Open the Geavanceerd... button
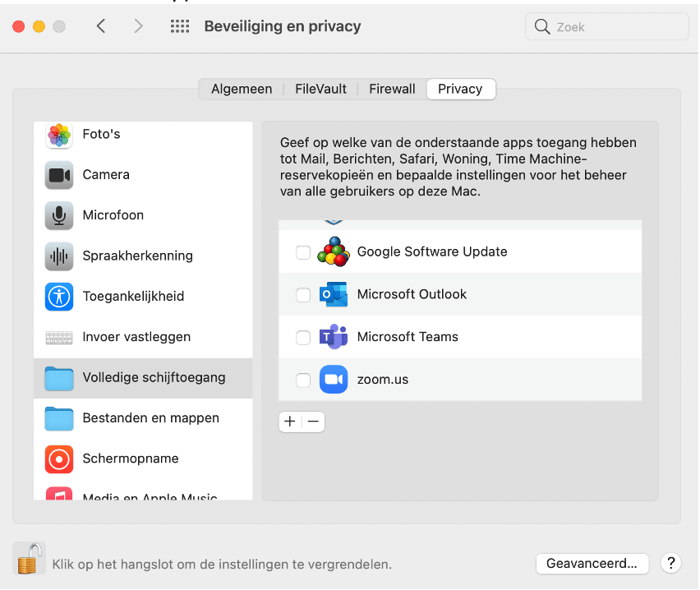Viewport: 700px width, 590px height. 592,564
